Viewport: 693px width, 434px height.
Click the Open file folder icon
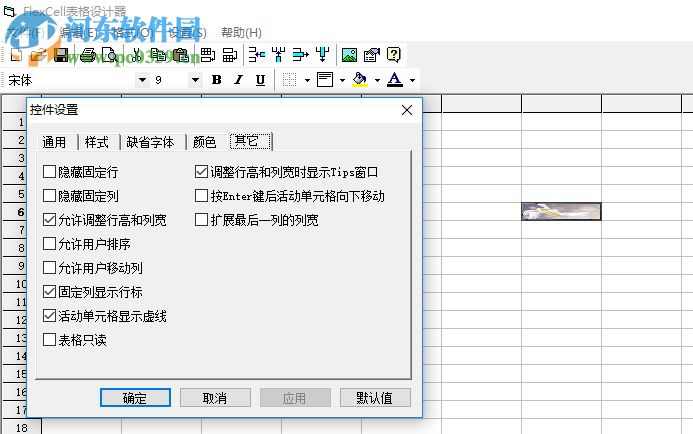[x=38, y=55]
